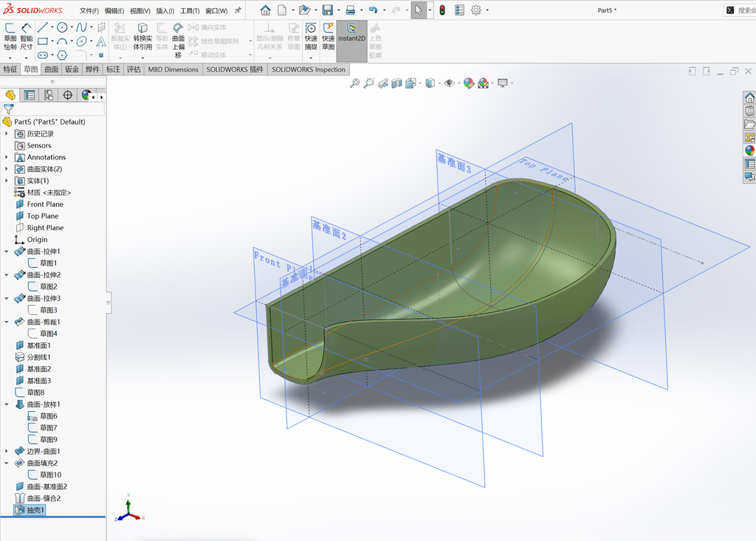Viewport: 756px width, 541px height.
Task: Click the Section View icon
Action: point(396,83)
